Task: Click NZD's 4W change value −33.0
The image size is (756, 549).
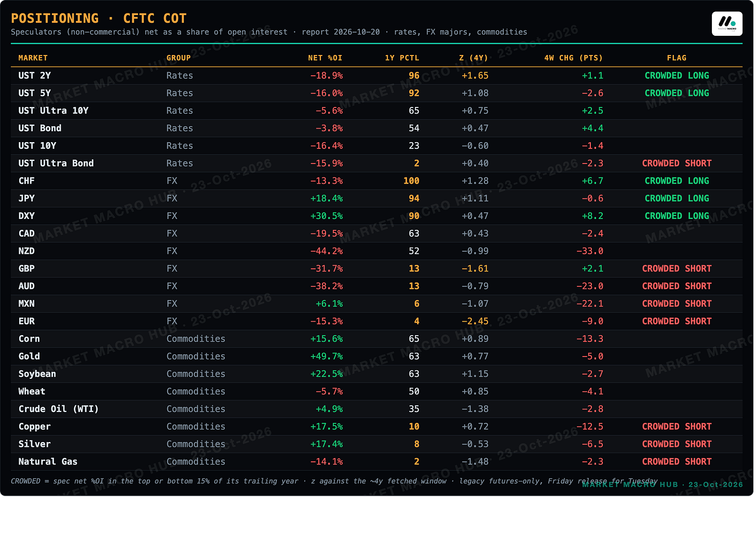Action: pos(590,251)
